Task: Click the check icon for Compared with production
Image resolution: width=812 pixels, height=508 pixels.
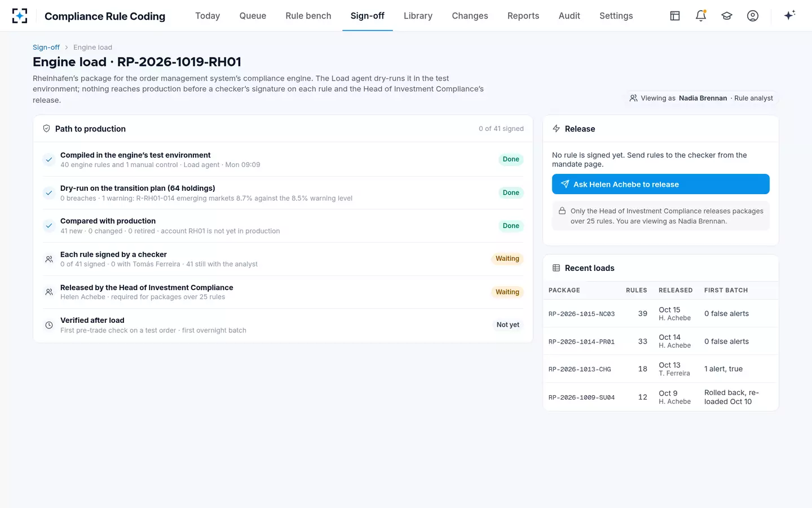Action: (x=49, y=226)
